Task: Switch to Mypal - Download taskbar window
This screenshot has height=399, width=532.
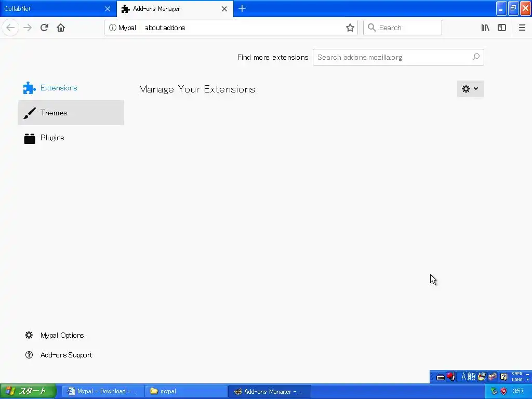Action: click(102, 391)
